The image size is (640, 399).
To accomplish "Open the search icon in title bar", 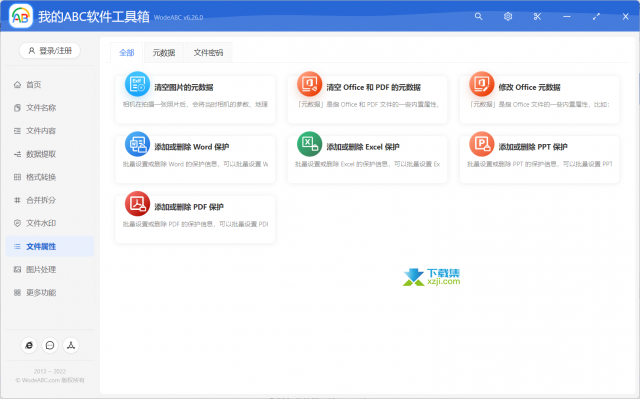I will coord(478,16).
